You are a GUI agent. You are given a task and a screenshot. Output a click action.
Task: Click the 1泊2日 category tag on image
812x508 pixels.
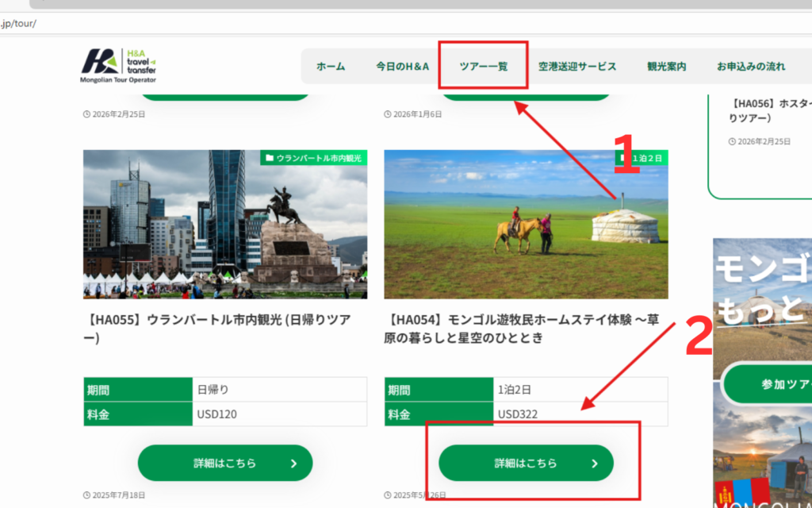pos(642,158)
